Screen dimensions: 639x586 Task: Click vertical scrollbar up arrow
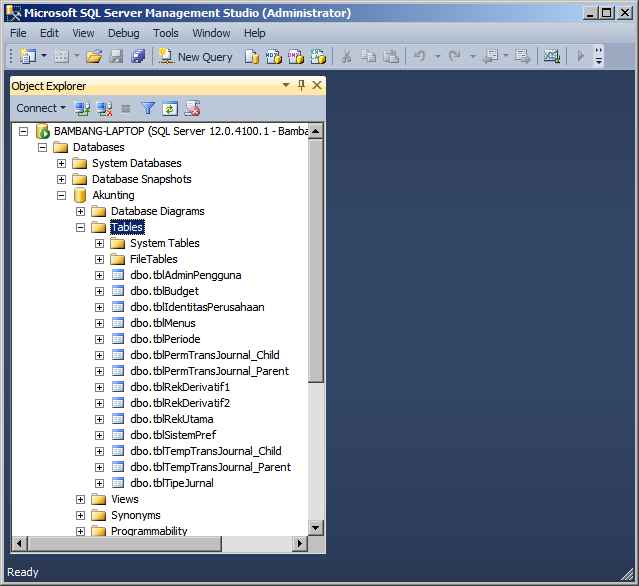click(315, 131)
